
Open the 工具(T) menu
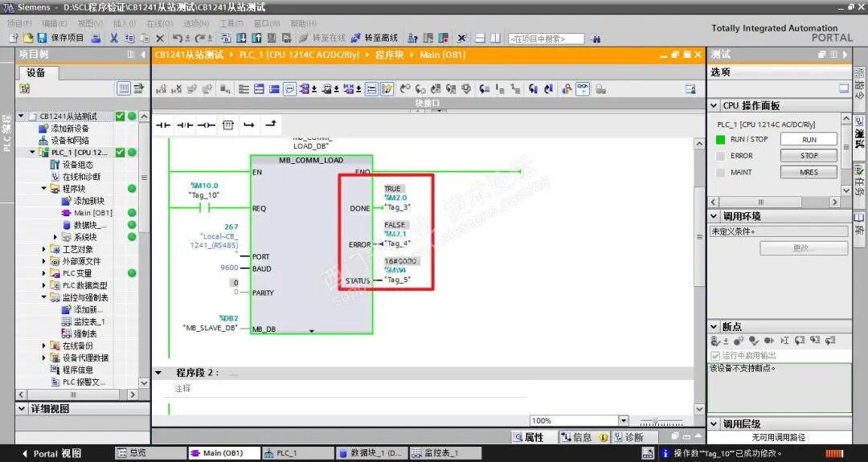pos(231,23)
